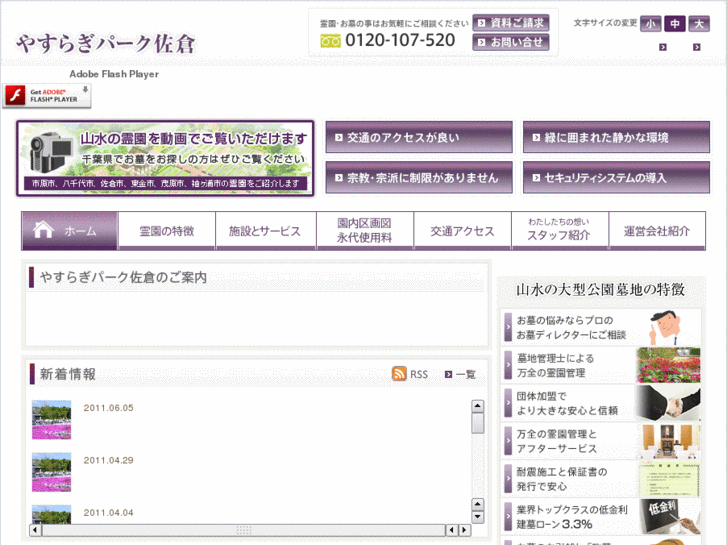Open 墓地管理士による万全の霊園管理 item

[x=601, y=365]
